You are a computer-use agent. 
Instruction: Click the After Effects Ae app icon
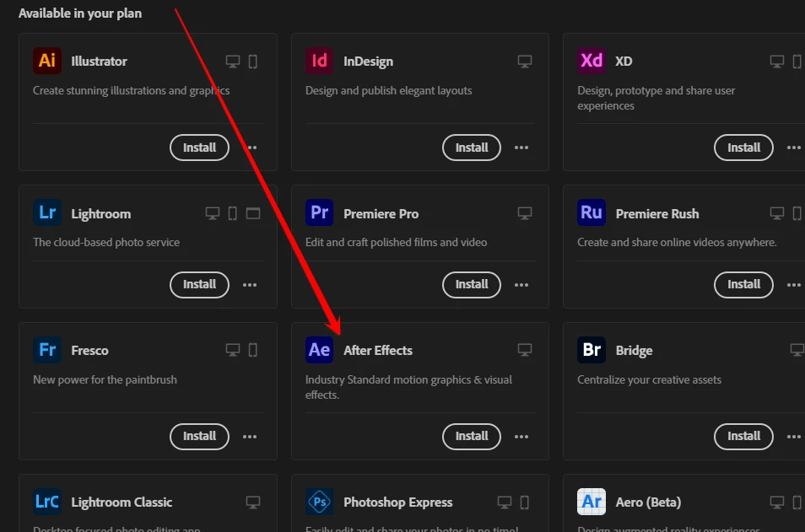(319, 350)
